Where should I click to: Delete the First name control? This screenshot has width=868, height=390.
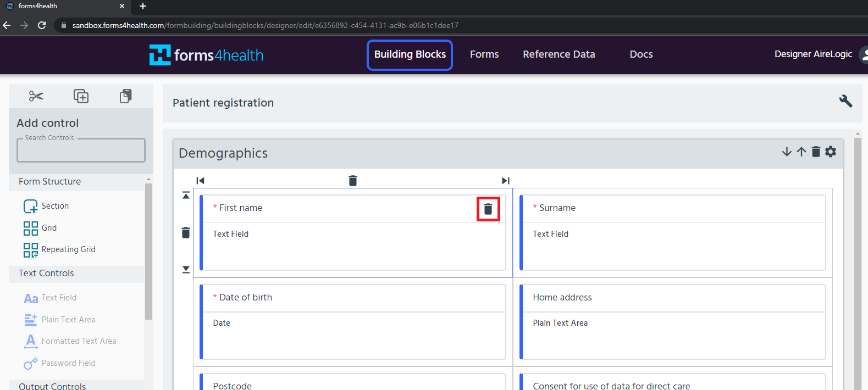(488, 209)
